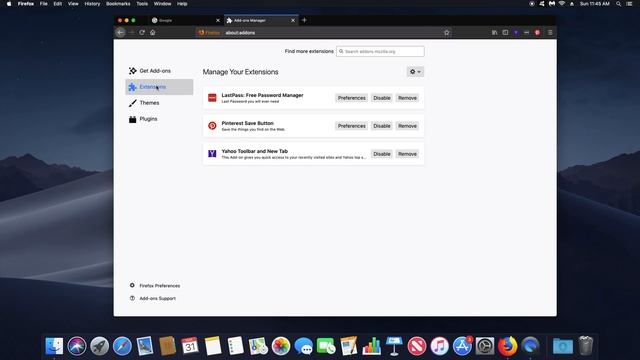The width and height of the screenshot is (640, 360).
Task: Open the extensions gear tools dropdown
Action: pos(415,72)
